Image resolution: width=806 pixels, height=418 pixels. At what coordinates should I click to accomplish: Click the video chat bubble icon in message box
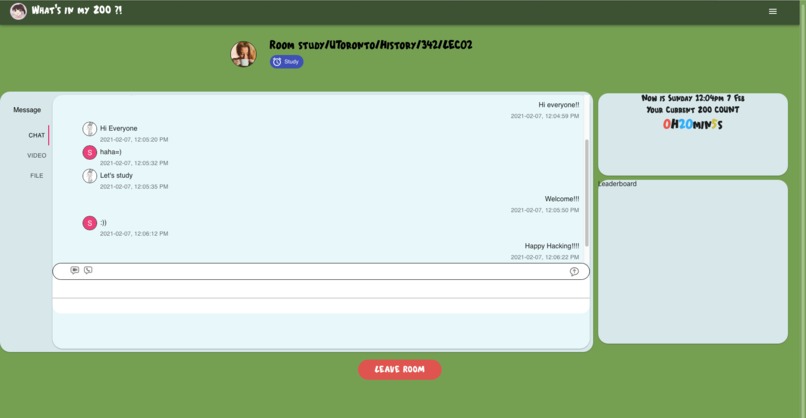pyautogui.click(x=75, y=270)
